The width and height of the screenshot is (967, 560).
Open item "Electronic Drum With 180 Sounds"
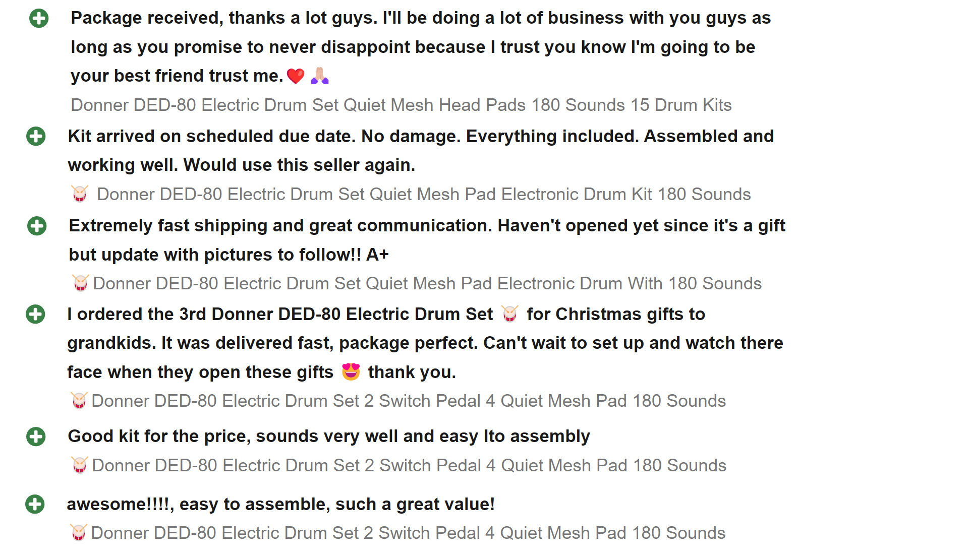point(427,283)
